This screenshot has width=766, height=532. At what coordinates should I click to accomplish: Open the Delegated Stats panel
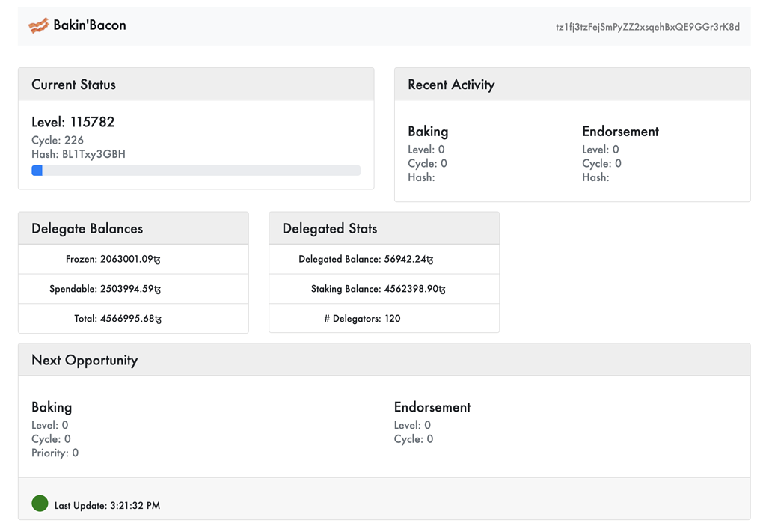pos(328,228)
